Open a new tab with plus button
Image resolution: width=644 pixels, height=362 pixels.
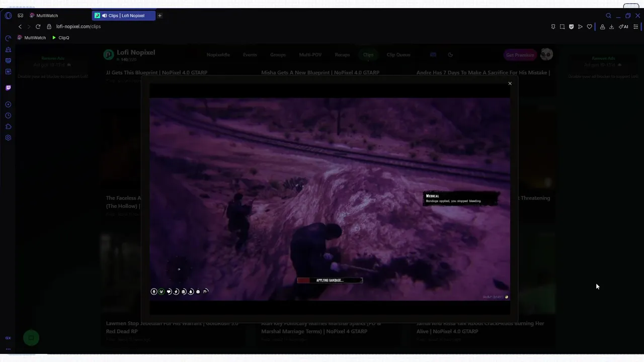160,16
